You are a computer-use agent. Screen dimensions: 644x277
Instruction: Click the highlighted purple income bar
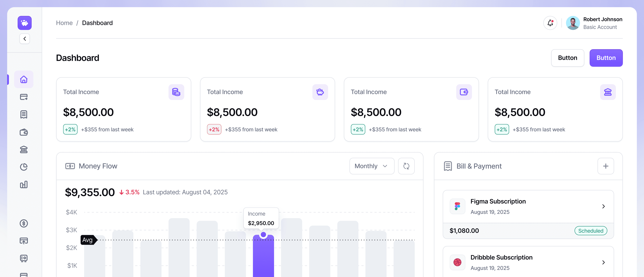(x=263, y=258)
